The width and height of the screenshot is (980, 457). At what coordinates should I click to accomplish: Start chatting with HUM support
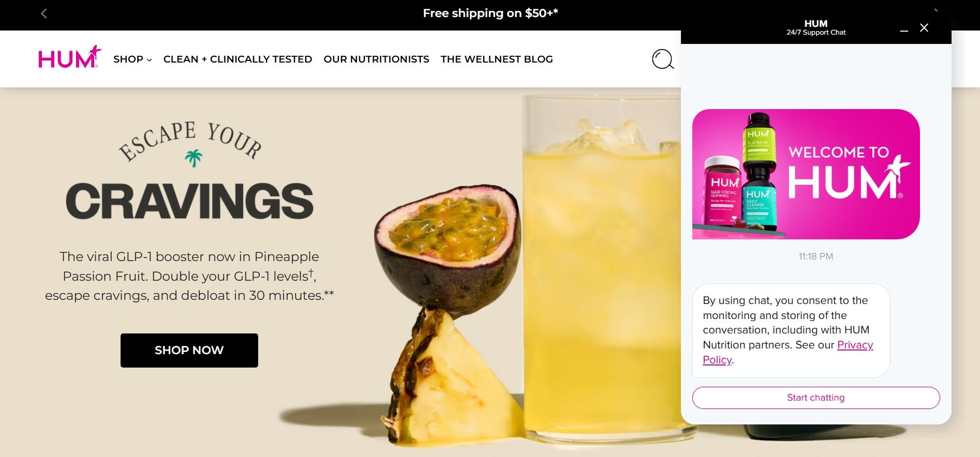click(x=816, y=398)
